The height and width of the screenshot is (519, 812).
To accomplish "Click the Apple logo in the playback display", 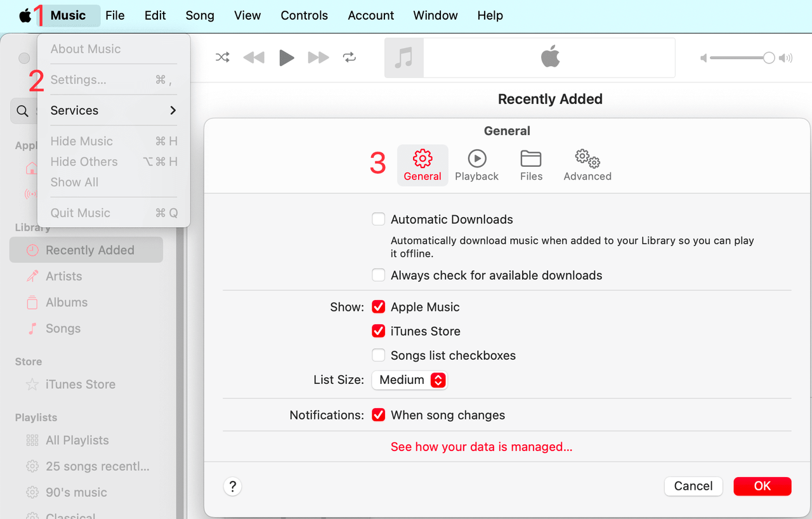I will coord(550,57).
